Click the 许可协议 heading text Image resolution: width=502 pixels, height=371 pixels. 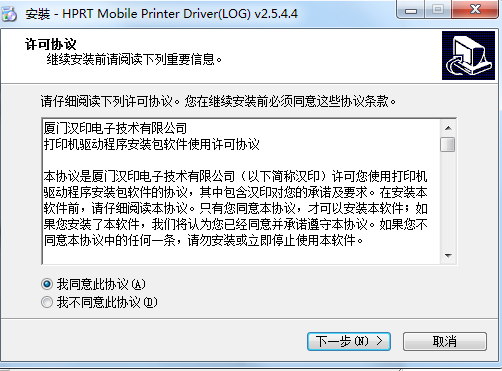coord(51,44)
